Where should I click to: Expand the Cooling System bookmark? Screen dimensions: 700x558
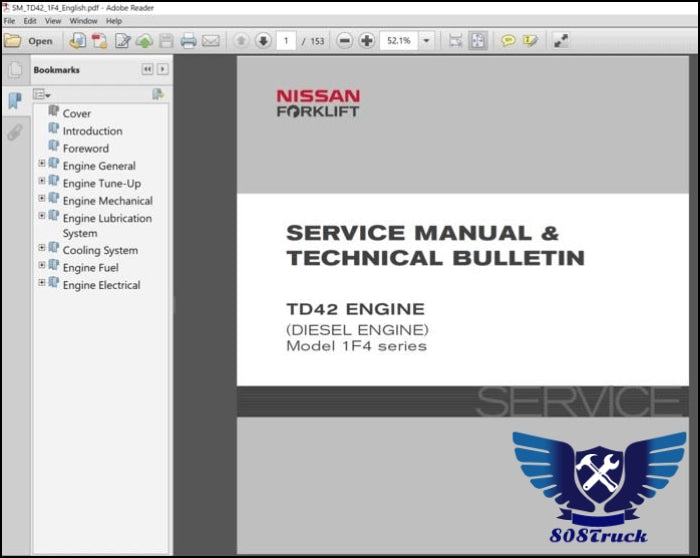[42, 249]
